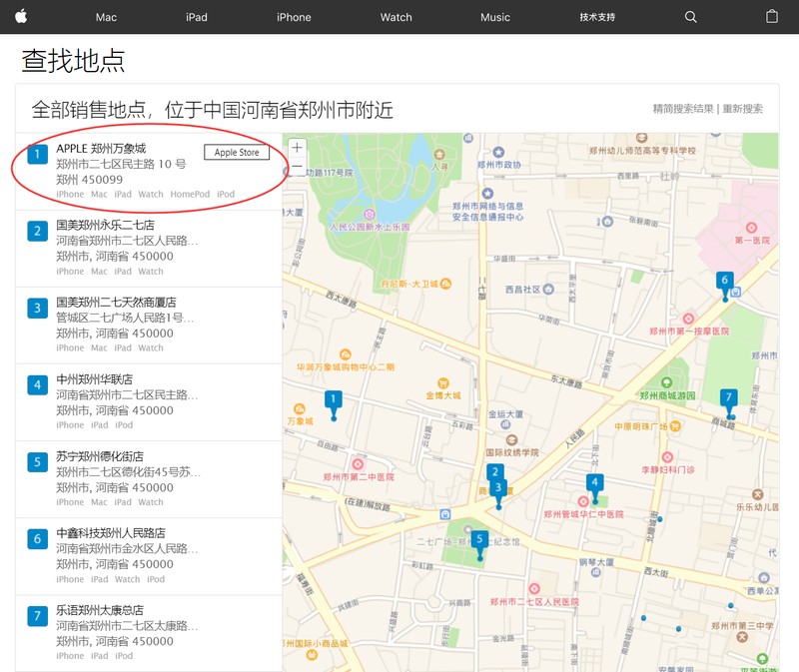Click list badge 1 beside APPLE 郑州万象城

point(37,154)
